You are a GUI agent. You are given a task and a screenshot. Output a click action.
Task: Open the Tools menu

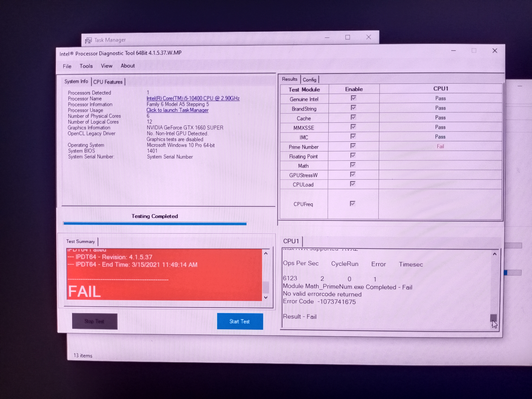[x=86, y=66]
